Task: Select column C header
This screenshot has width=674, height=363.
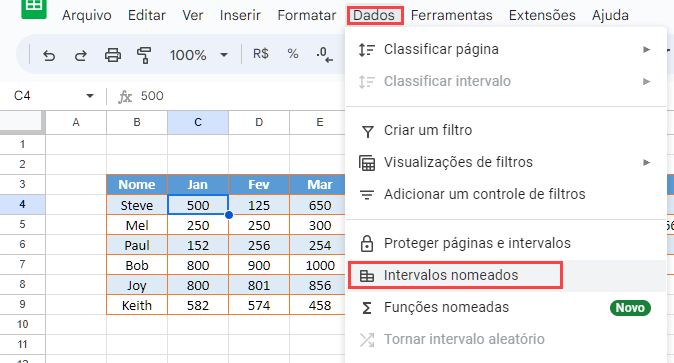Action: [x=198, y=123]
